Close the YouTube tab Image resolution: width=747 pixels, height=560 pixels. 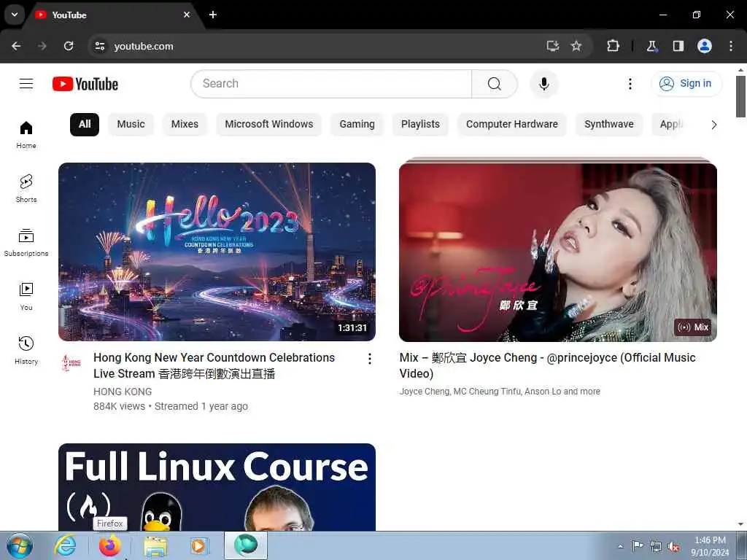click(x=187, y=15)
